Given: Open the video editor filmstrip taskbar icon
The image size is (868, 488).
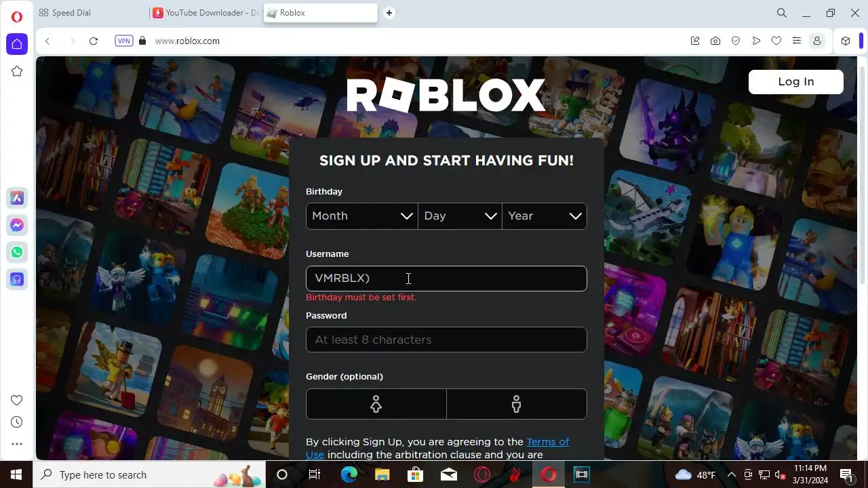Looking at the screenshot, I should [x=581, y=474].
